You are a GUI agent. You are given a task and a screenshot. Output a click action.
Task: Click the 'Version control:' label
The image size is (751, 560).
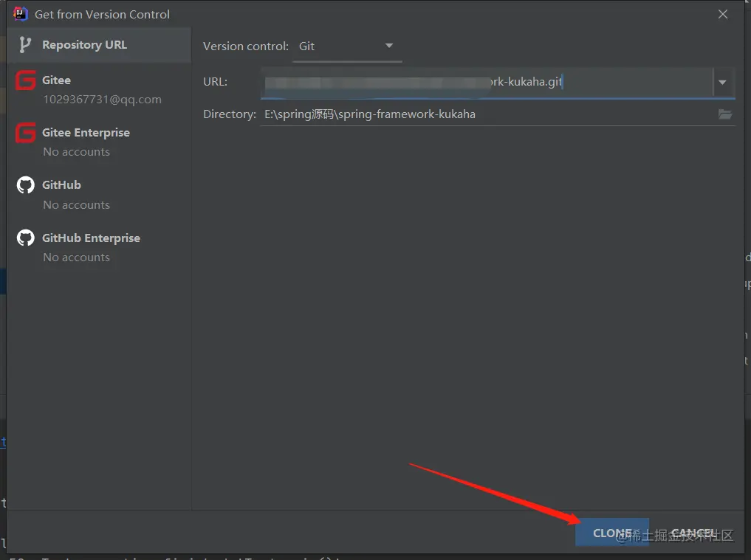[x=246, y=46]
